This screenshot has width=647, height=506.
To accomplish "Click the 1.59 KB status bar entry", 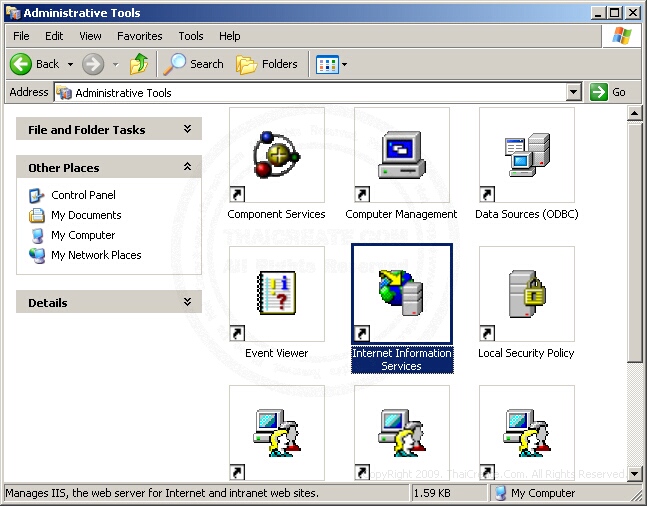I will click(x=432, y=493).
